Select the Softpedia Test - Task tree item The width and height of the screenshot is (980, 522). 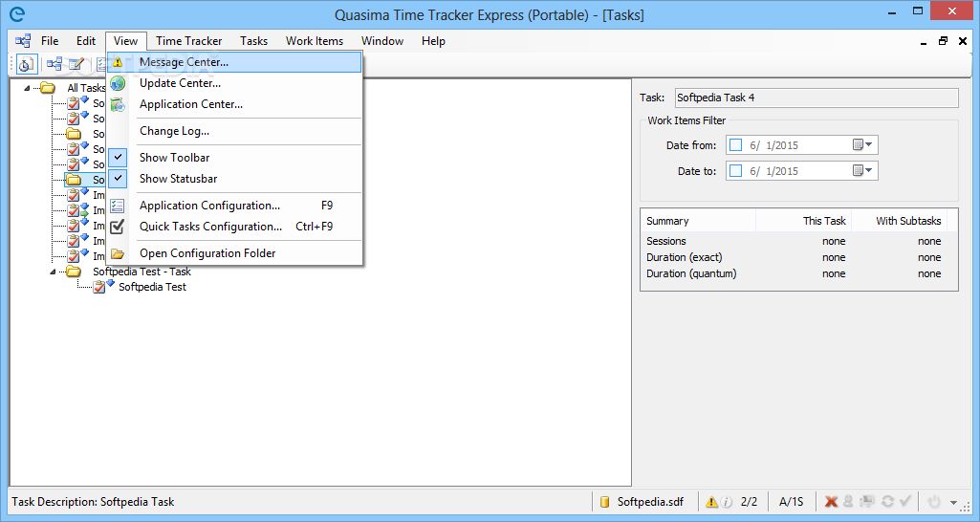(x=142, y=272)
